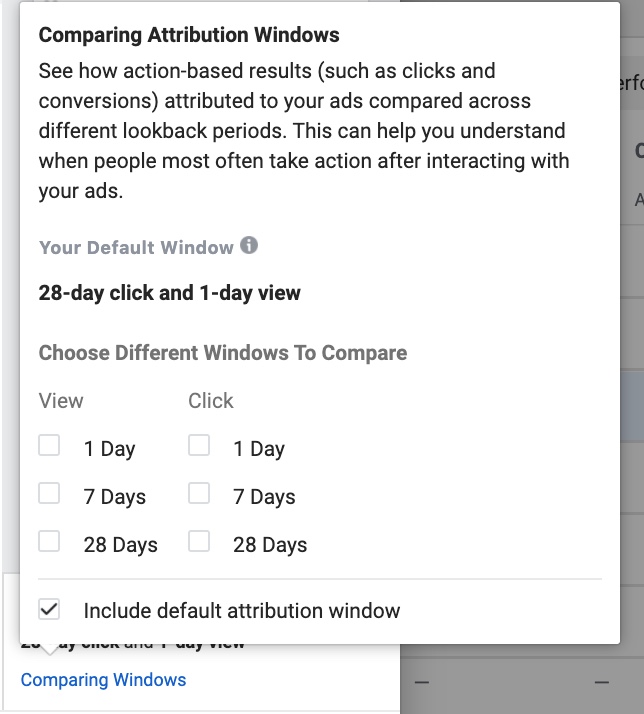This screenshot has width=644, height=714.
Task: Enable the 1 Day View checkbox
Action: pos(49,445)
